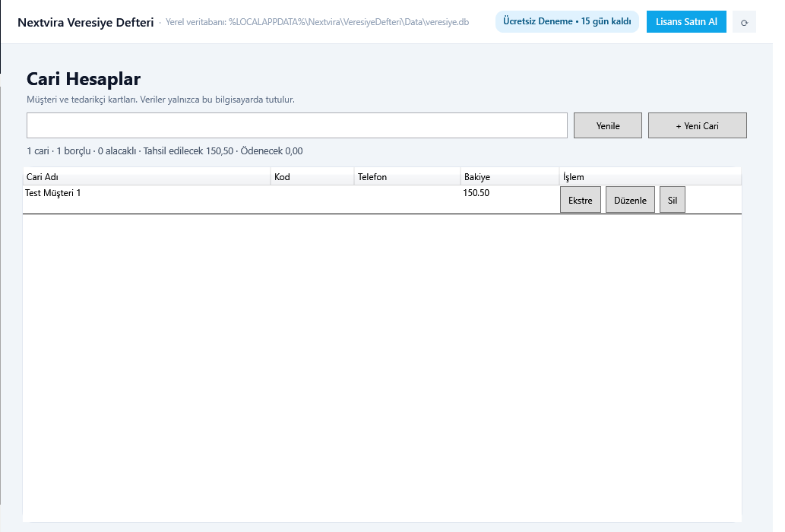Add a new account with + Yeni Cari

click(698, 125)
